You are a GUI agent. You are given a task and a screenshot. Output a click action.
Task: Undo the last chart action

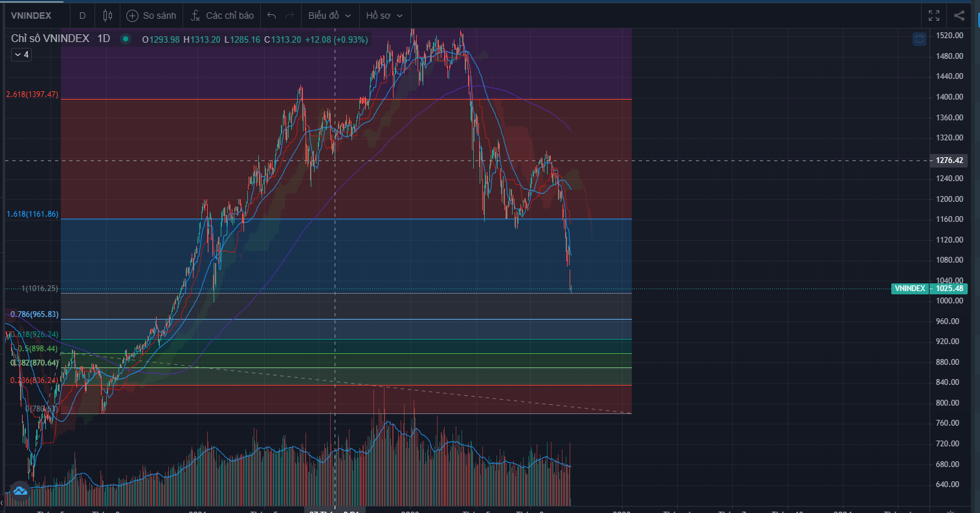coord(272,16)
